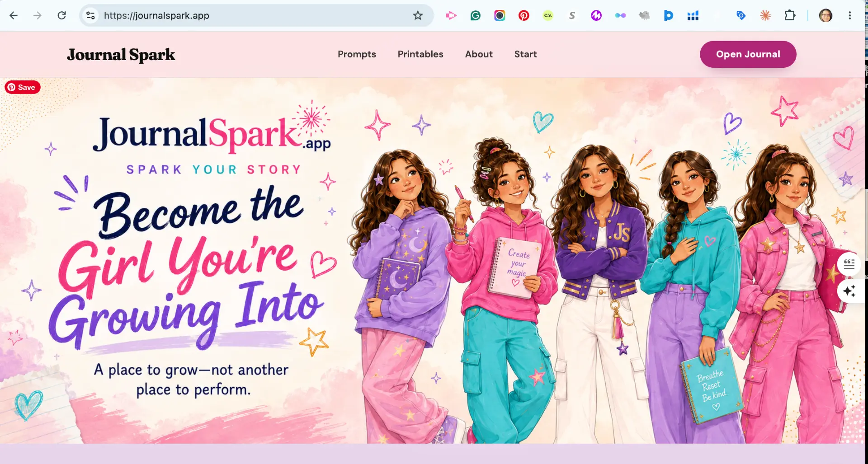Open the Grammarly extension

tap(475, 15)
